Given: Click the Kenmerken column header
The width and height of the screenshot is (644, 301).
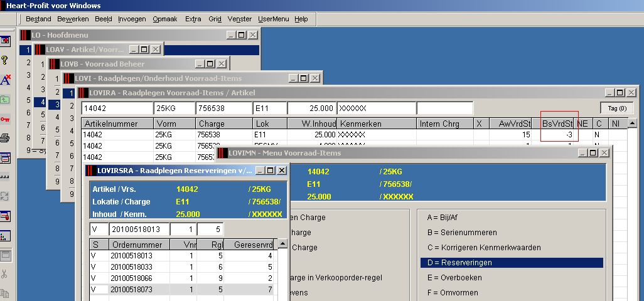Looking at the screenshot, I should pyautogui.click(x=377, y=124).
